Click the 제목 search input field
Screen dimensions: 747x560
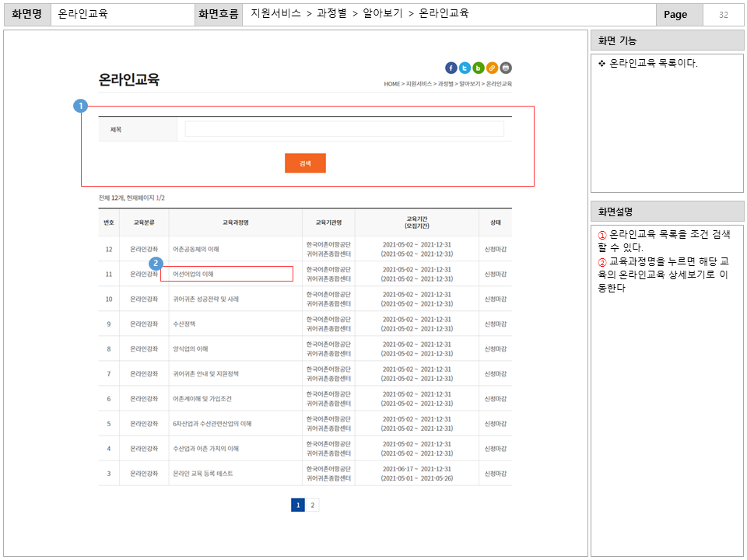pyautogui.click(x=344, y=129)
